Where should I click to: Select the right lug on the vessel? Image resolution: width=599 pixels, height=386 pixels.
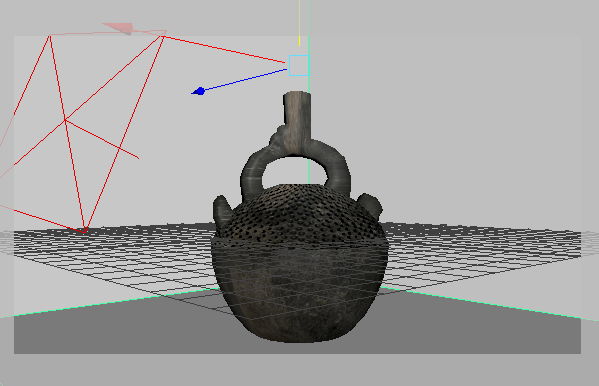tap(371, 204)
